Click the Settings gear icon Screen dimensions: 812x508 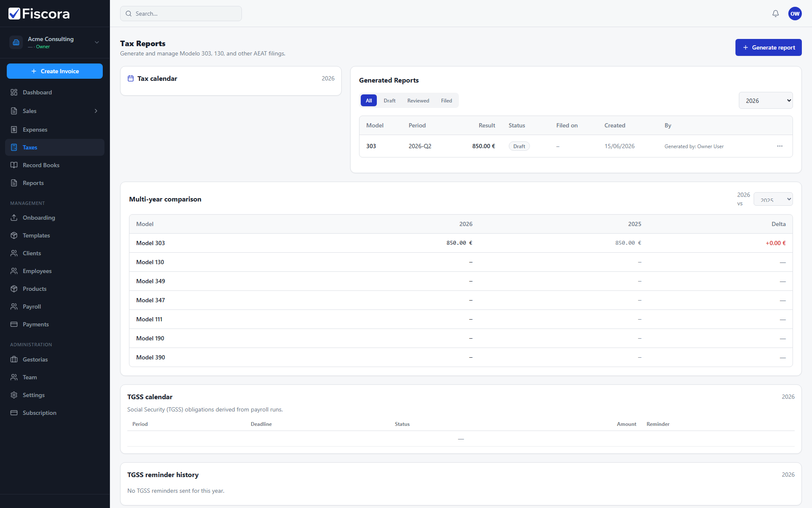pyautogui.click(x=14, y=395)
